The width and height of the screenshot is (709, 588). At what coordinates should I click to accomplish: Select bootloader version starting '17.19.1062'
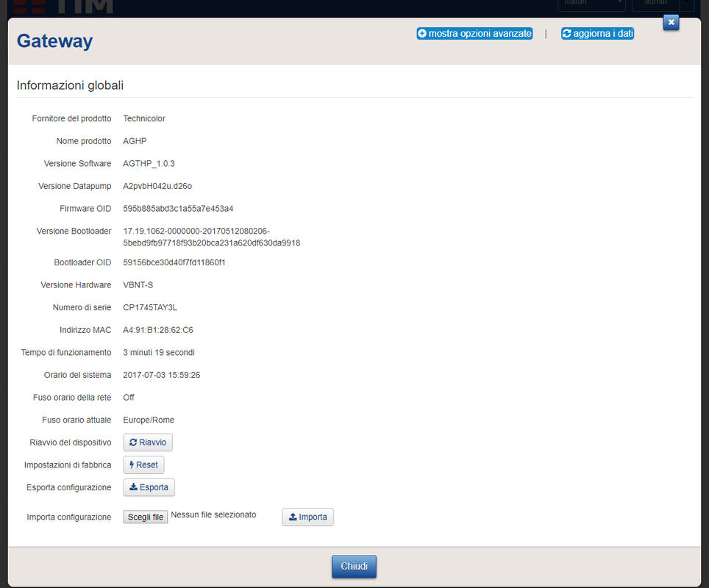[x=212, y=237]
